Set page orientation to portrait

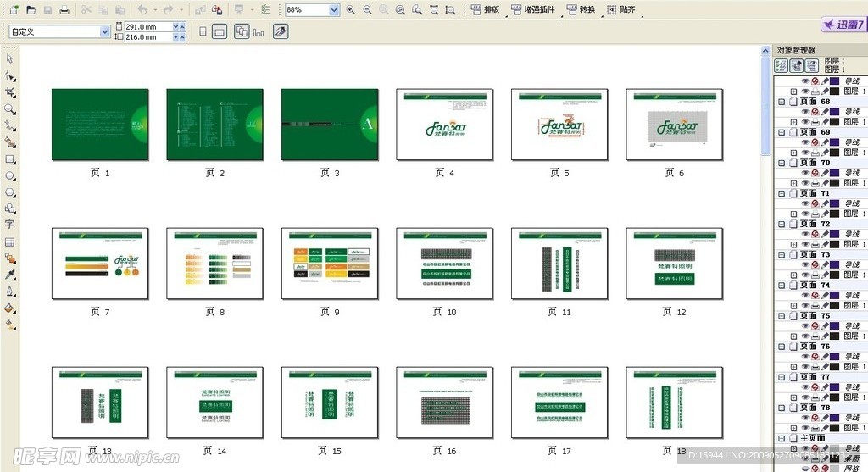coord(203,32)
